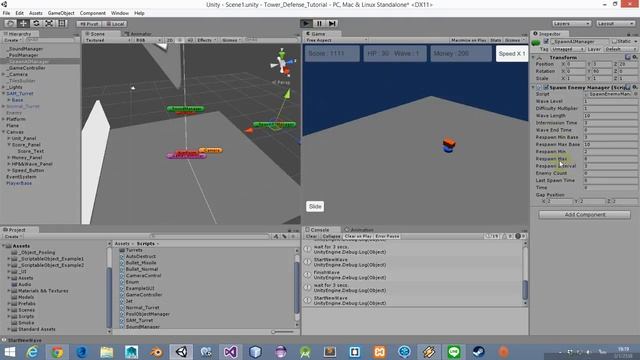Screen dimensions: 640x360
Task: Open the Gizmos dropdown in Scene view
Action: tap(231, 40)
